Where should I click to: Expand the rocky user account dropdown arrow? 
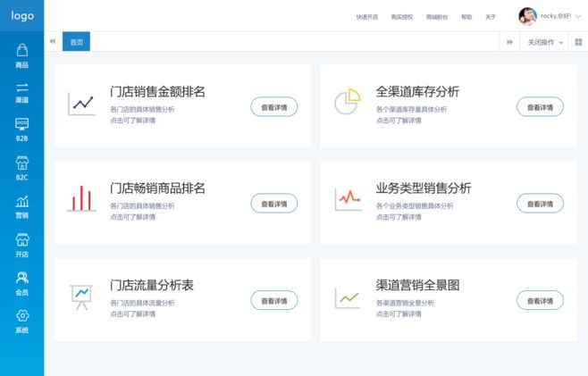(578, 16)
